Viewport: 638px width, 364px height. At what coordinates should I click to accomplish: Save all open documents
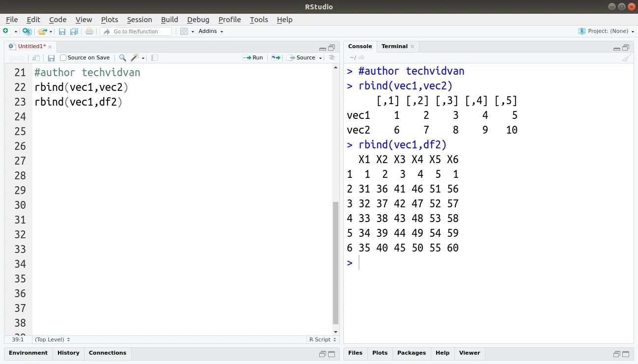click(x=74, y=31)
